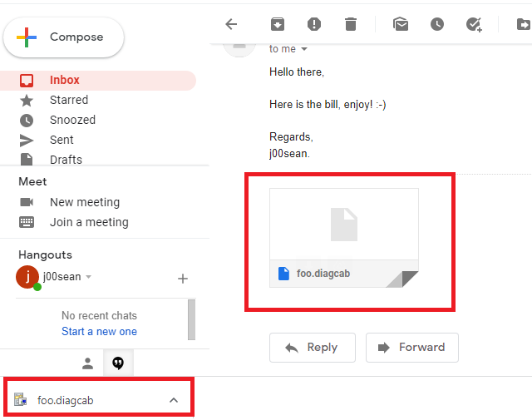The width and height of the screenshot is (532, 420).
Task: Expand the foo.diagcab download options chevron
Action: pyautogui.click(x=173, y=400)
